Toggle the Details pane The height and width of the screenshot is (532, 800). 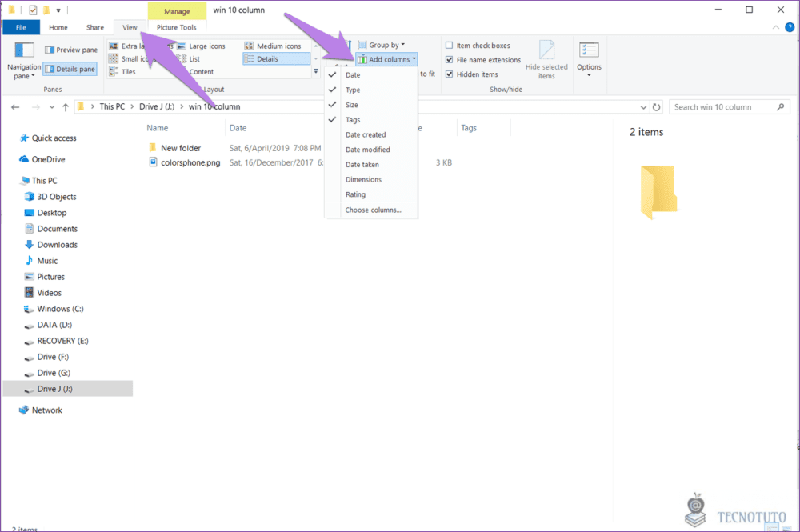[70, 69]
